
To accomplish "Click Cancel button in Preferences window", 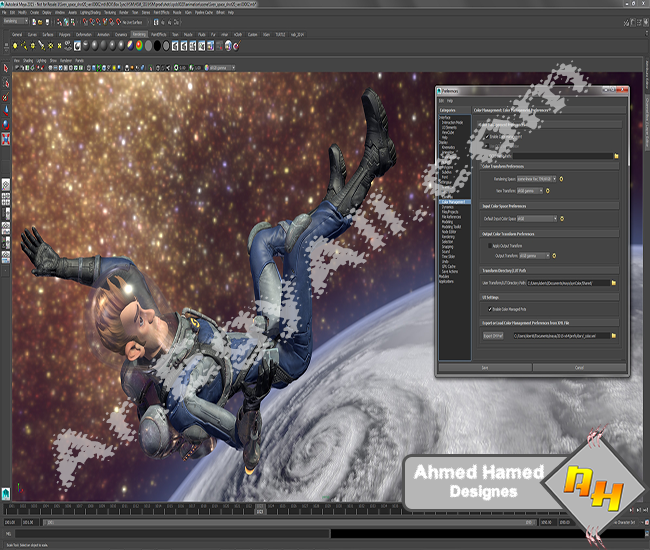I will pos(579,368).
